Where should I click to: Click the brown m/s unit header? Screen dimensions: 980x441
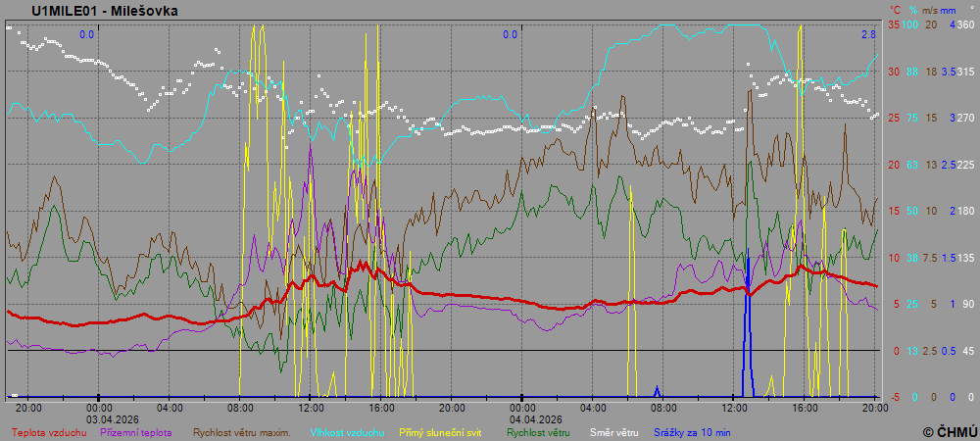(928, 10)
